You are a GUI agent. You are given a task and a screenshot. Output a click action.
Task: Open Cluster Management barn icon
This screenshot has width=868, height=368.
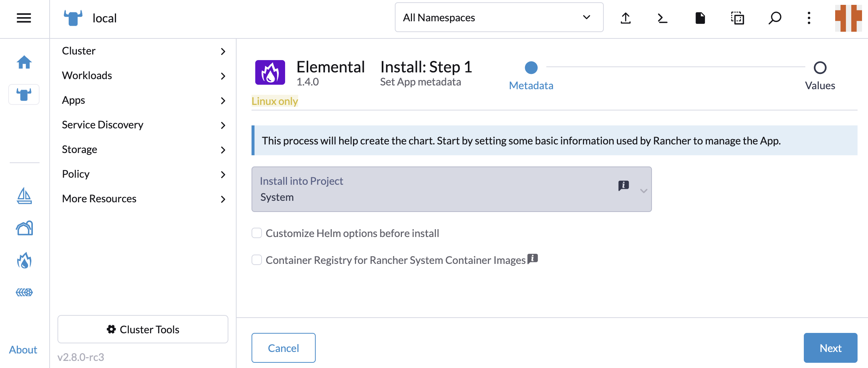point(24,228)
